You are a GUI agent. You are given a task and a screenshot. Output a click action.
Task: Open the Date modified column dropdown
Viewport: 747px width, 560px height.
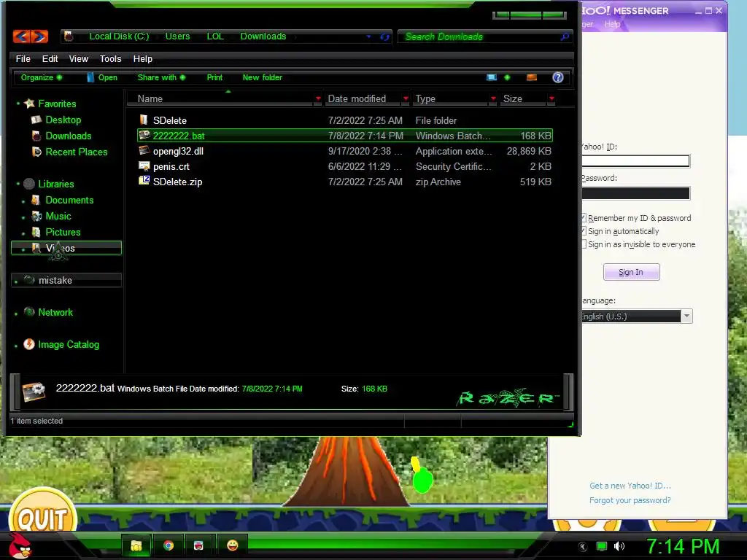point(406,98)
